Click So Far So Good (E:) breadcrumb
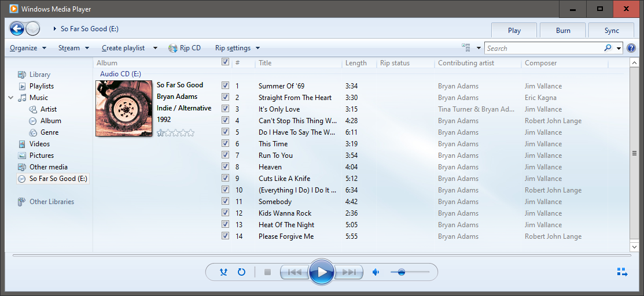Screen dimensions: 644x296 [x=90, y=29]
